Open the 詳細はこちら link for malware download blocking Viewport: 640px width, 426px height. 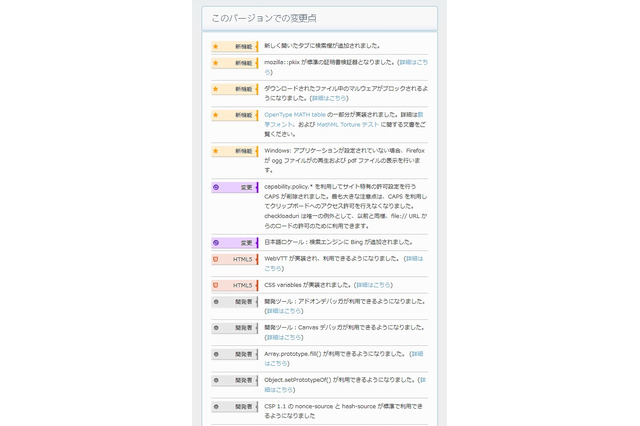(329, 98)
